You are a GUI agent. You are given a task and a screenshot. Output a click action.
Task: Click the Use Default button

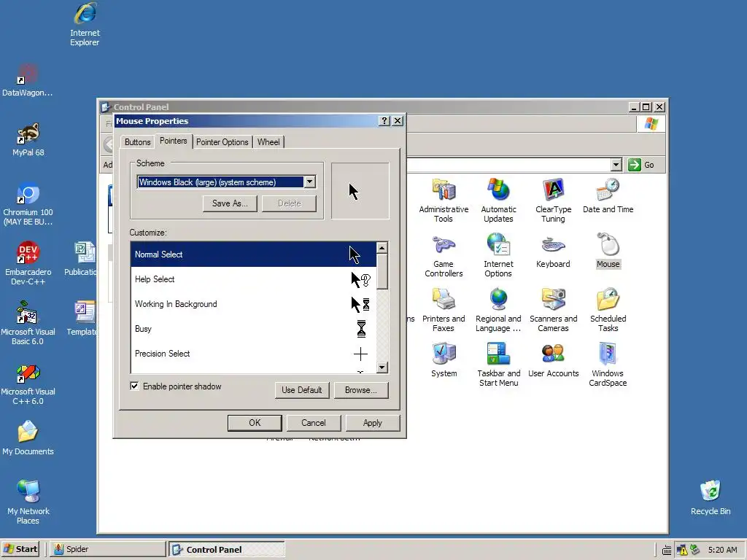(302, 390)
